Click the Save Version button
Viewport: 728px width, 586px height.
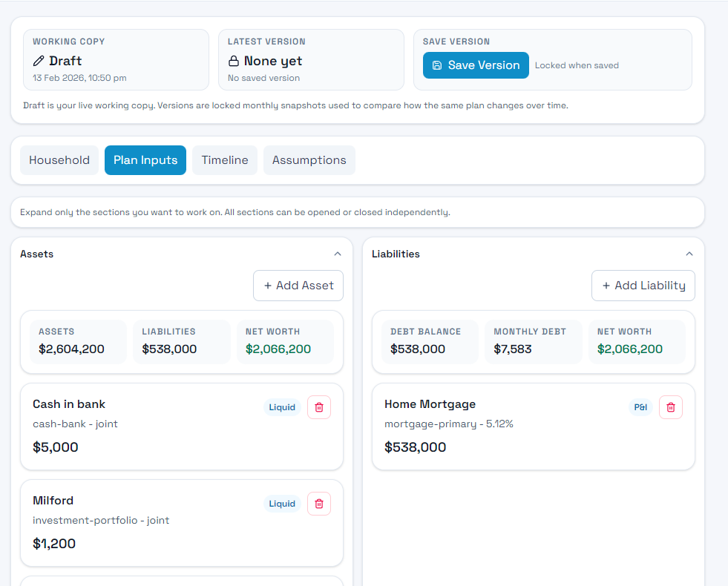point(475,65)
